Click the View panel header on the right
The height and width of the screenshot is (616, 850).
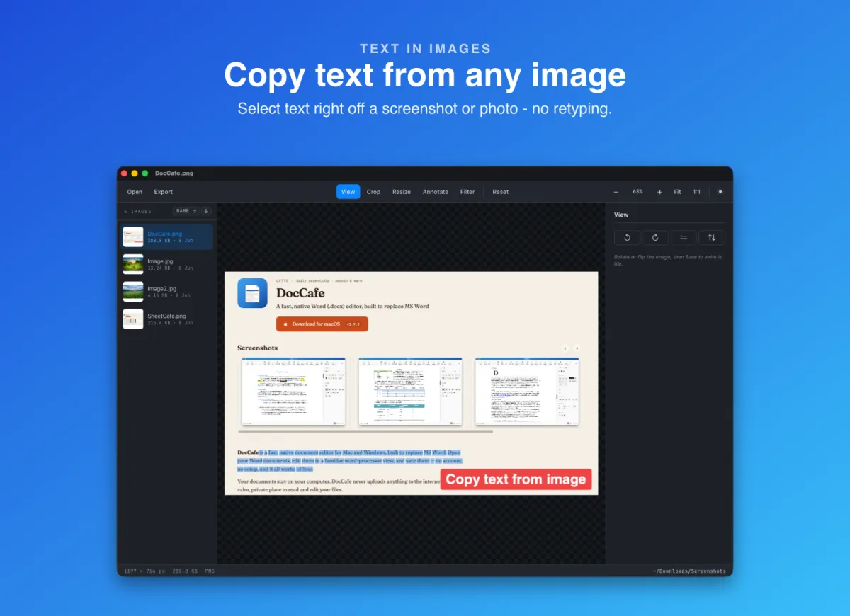pyautogui.click(x=621, y=215)
